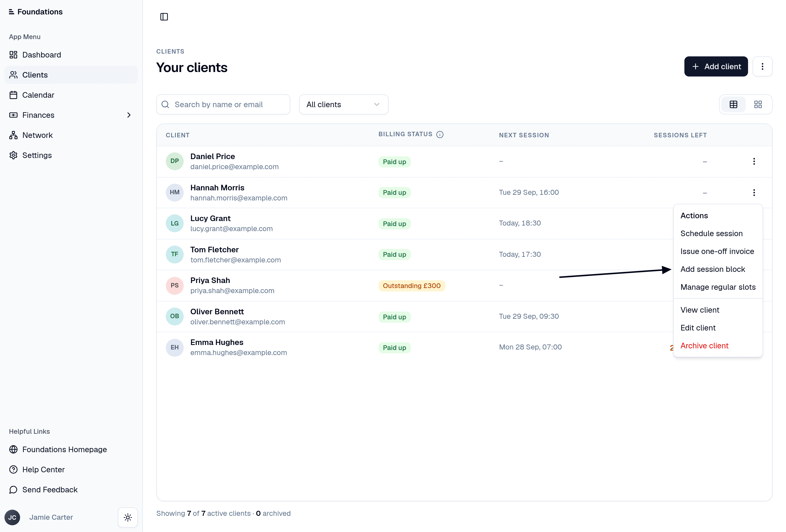Click the Foundations logo
Viewport: 786px width, 532px height.
click(x=35, y=12)
